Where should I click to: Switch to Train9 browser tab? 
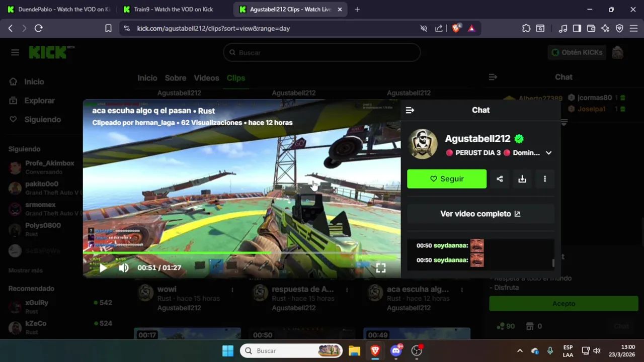pos(174,9)
